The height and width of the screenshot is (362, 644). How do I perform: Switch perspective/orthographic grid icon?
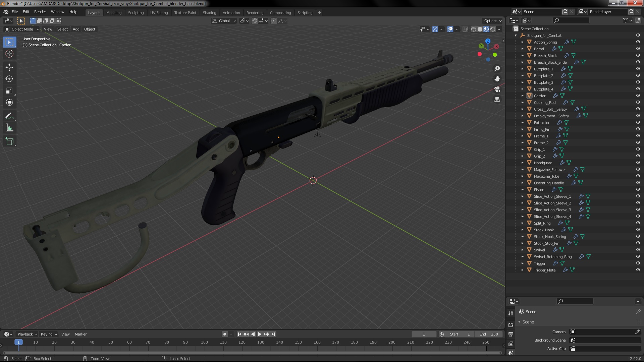pos(497,100)
